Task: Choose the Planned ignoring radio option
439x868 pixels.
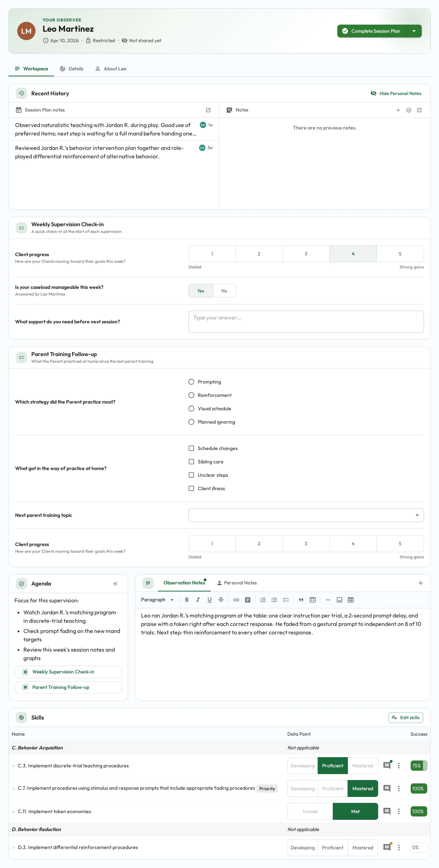Action: (191, 422)
